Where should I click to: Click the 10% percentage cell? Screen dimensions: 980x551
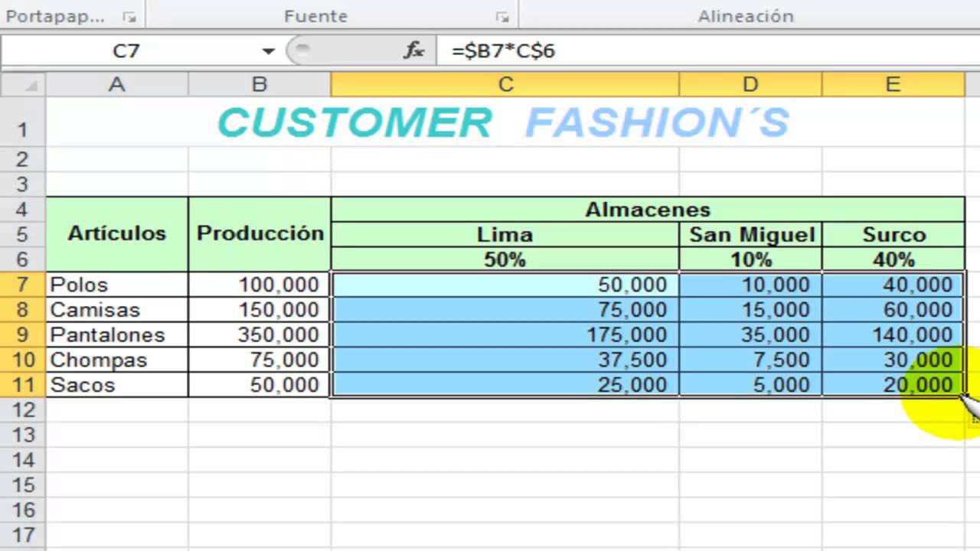[750, 259]
